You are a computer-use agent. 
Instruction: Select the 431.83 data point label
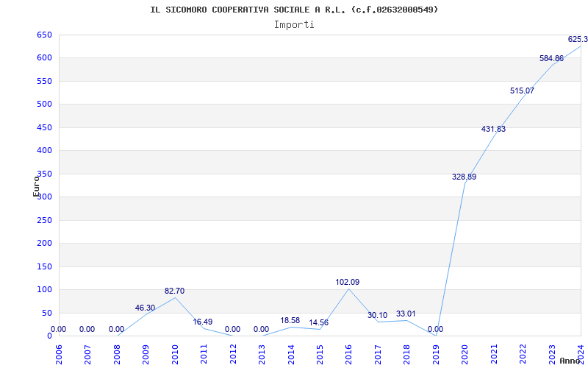(x=493, y=129)
